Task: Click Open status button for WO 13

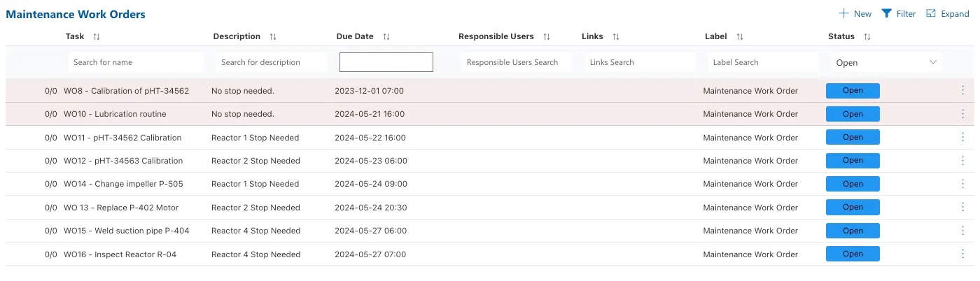Action: click(853, 208)
